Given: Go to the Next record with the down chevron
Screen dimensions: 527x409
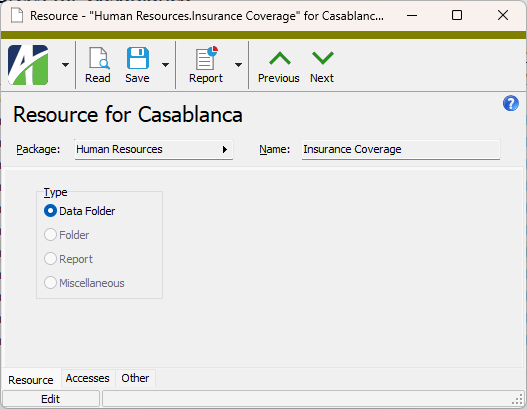Looking at the screenshot, I should [x=322, y=58].
